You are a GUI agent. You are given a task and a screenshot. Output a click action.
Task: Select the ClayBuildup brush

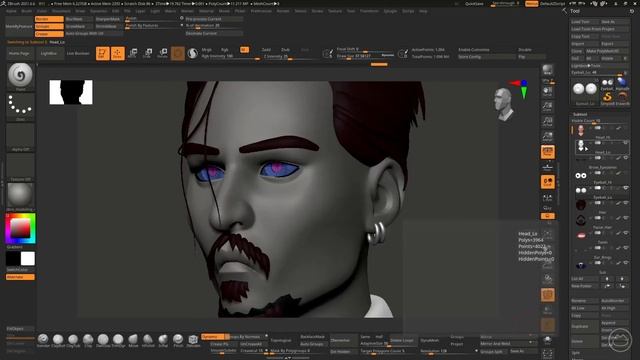click(x=58, y=340)
